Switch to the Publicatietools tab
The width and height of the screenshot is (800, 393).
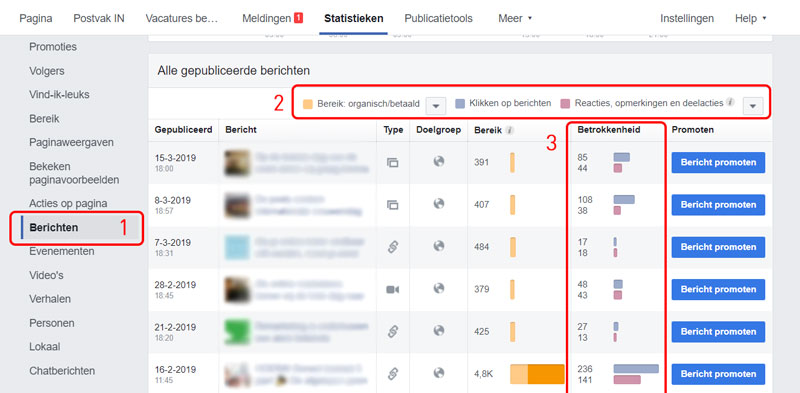click(438, 18)
